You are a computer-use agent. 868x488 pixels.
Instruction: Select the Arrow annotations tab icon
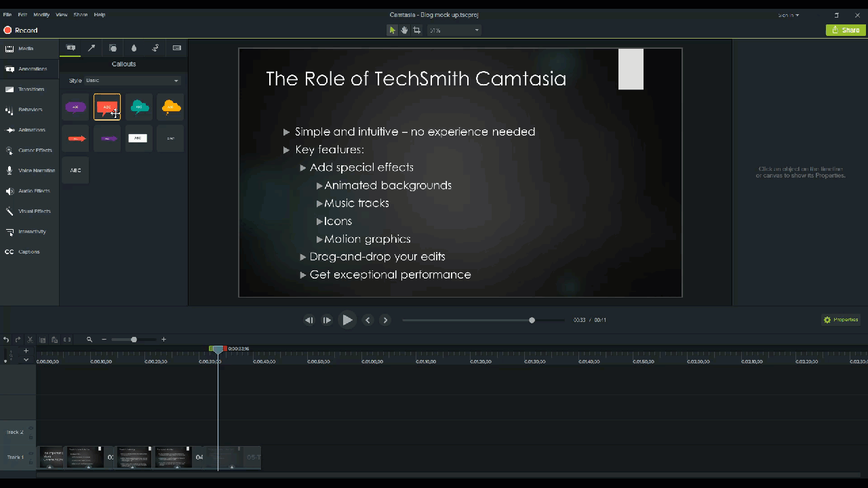point(92,47)
